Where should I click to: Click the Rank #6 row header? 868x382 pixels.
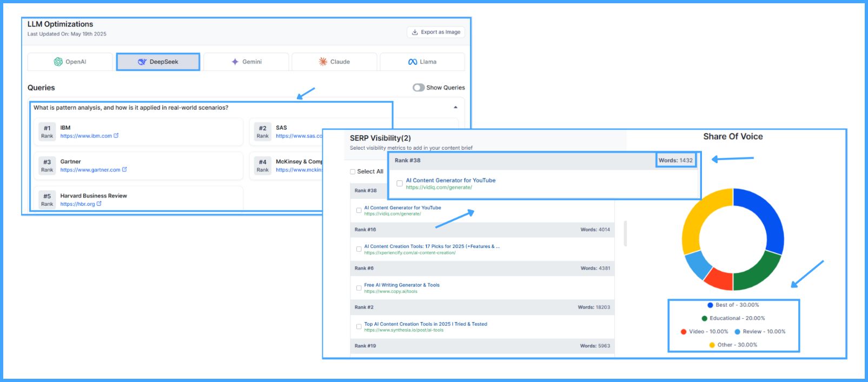click(482, 269)
